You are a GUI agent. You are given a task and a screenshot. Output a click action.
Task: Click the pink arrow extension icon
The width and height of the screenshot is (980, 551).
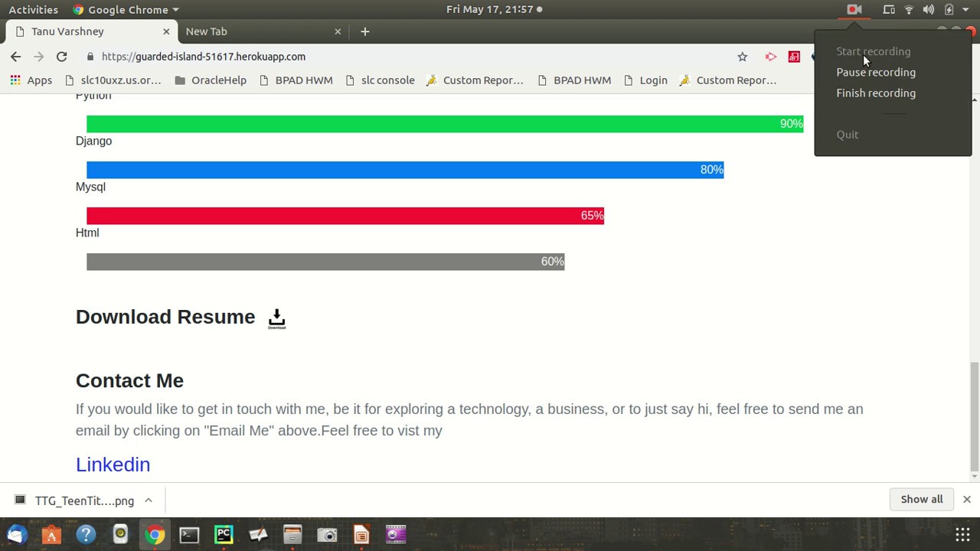tap(771, 57)
